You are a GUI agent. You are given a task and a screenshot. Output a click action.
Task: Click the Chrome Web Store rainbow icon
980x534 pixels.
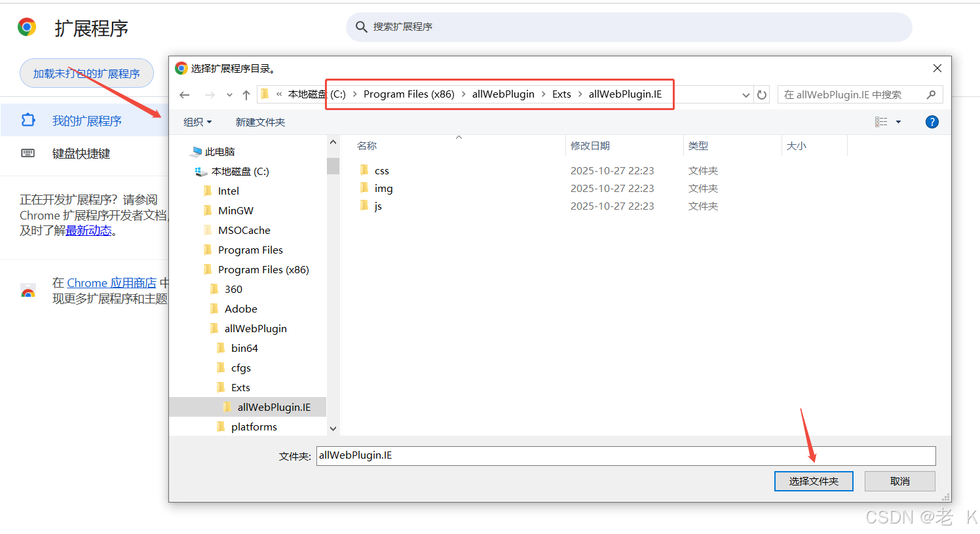(28, 291)
